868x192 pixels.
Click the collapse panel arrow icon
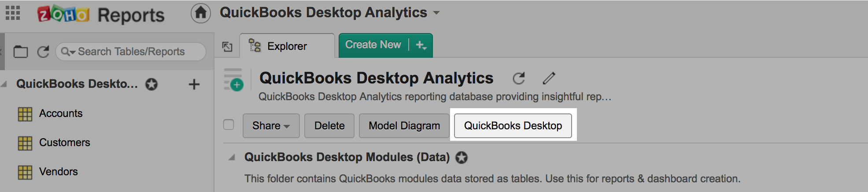click(x=227, y=46)
